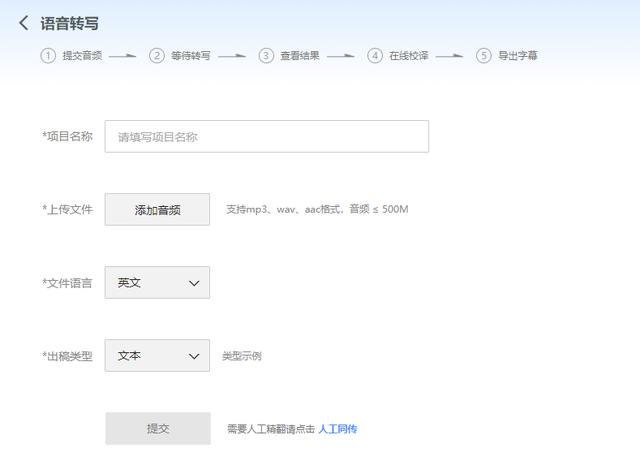
Task: Select step 4 circle for 在线校译
Action: (x=375, y=56)
